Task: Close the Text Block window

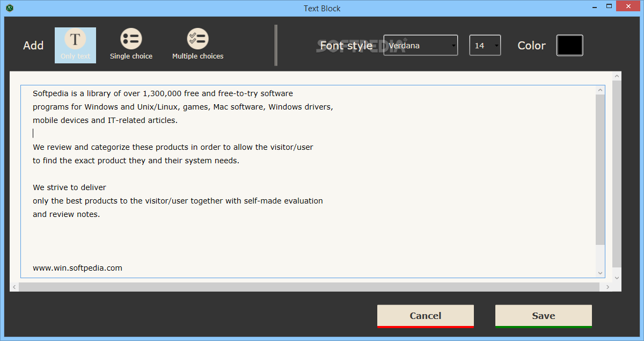Action: click(627, 6)
